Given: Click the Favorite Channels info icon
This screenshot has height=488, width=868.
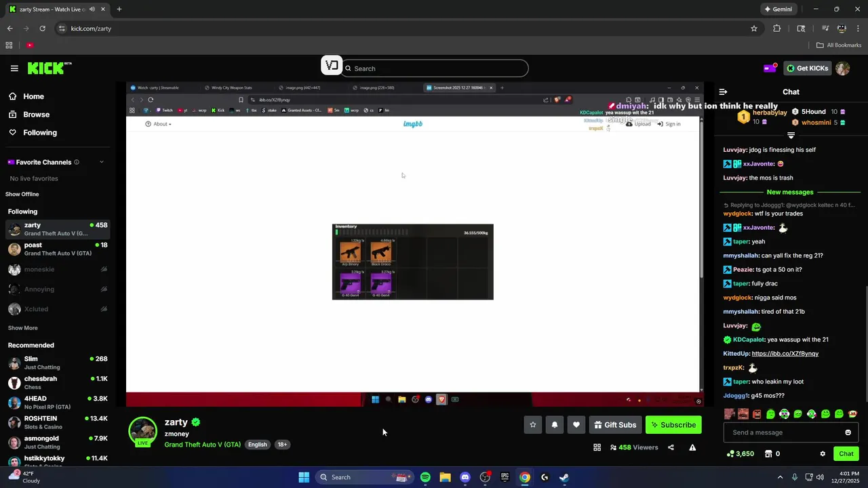Looking at the screenshot, I should [x=77, y=163].
